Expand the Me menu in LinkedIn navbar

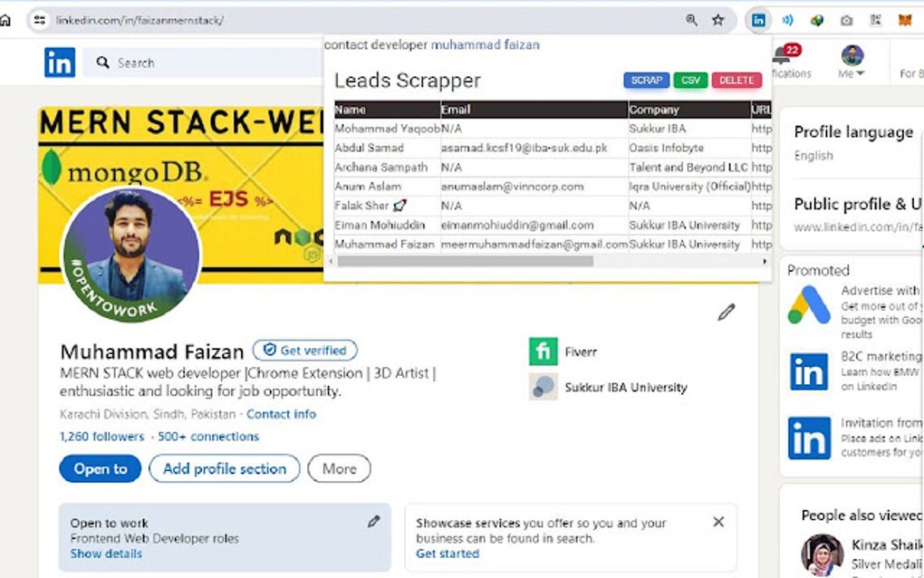coord(852,62)
